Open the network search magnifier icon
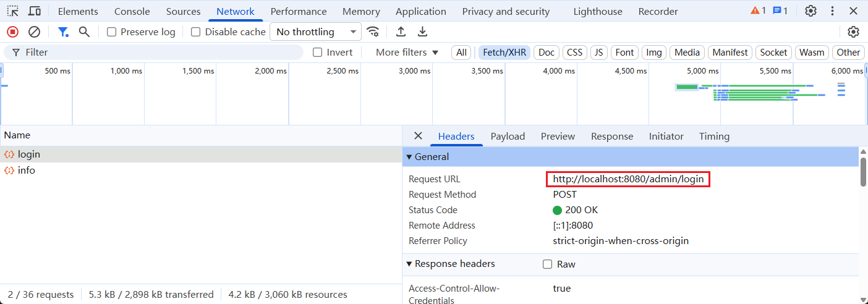The height and width of the screenshot is (304, 868). pyautogui.click(x=85, y=32)
